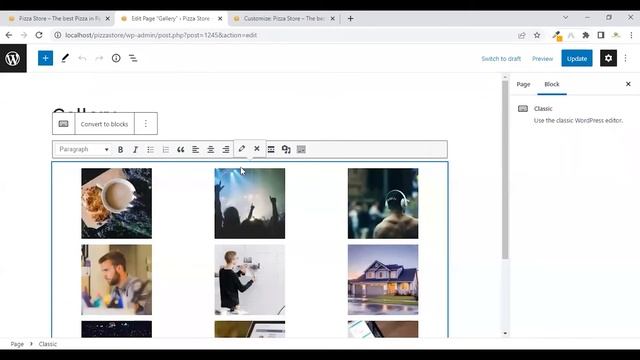Align text right
Viewport: 640px width, 360px height.
[x=226, y=150]
